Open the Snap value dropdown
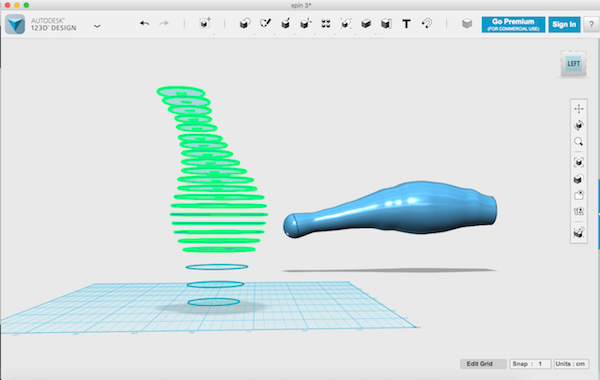 530,364
